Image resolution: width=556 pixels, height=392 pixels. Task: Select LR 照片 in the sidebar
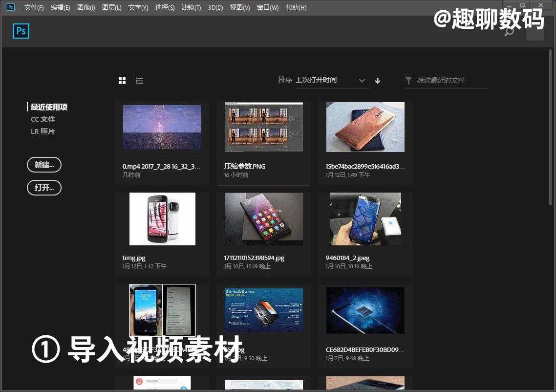pos(43,131)
